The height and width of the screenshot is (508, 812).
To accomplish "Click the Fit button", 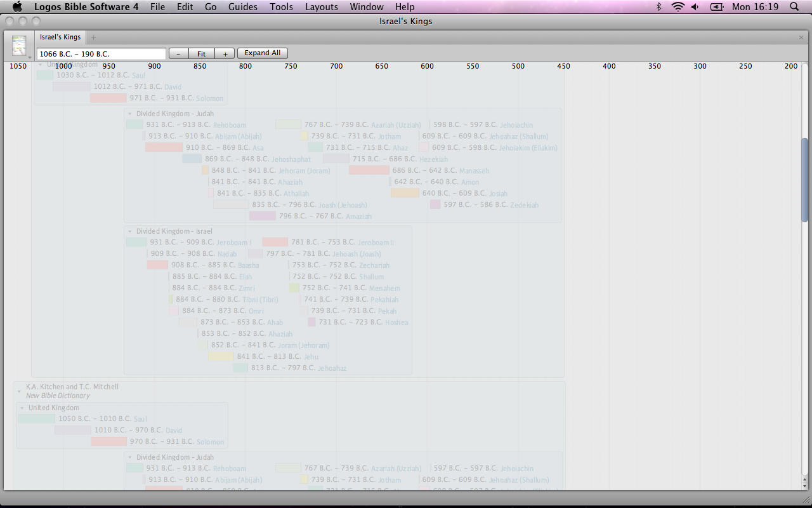I will (x=201, y=54).
